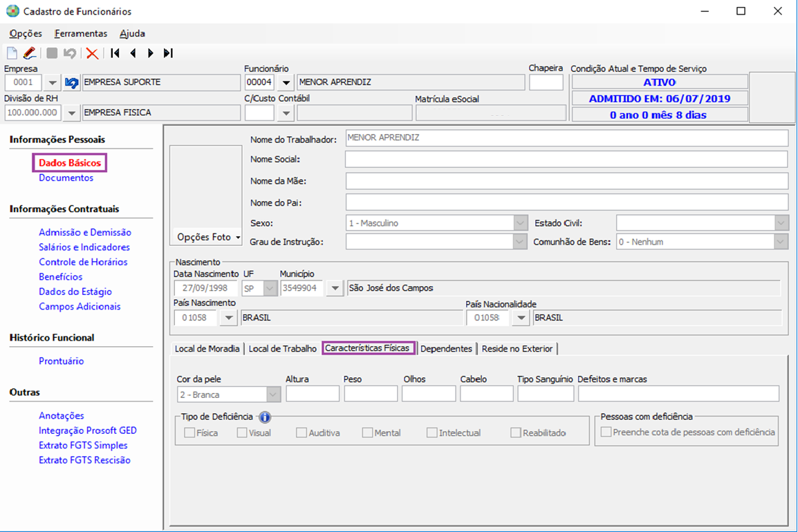The image size is (798, 532).
Task: Open Salários e Indicadores
Action: 84,247
